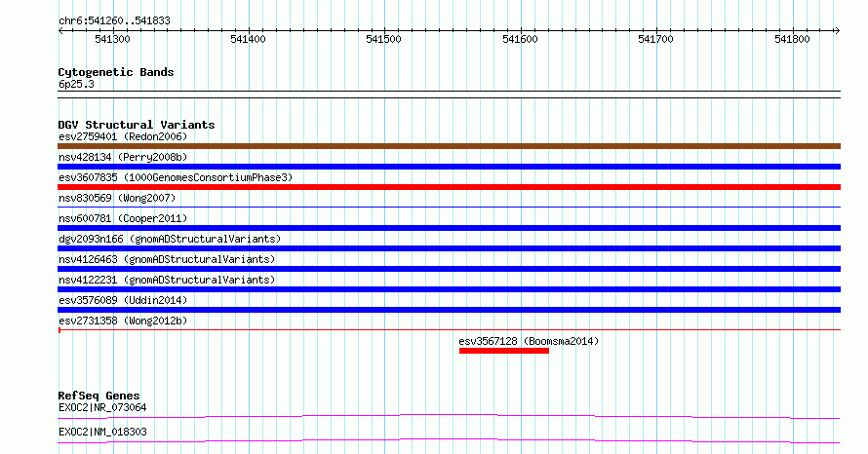
Task: Click the EXOC2|NR_073064 gene label
Action: [102, 407]
